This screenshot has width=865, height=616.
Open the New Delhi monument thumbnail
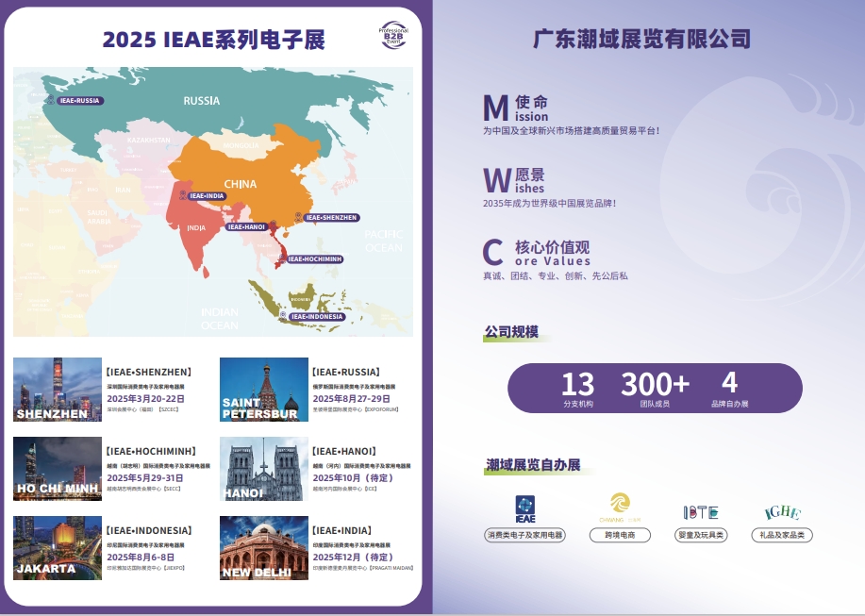(x=264, y=548)
